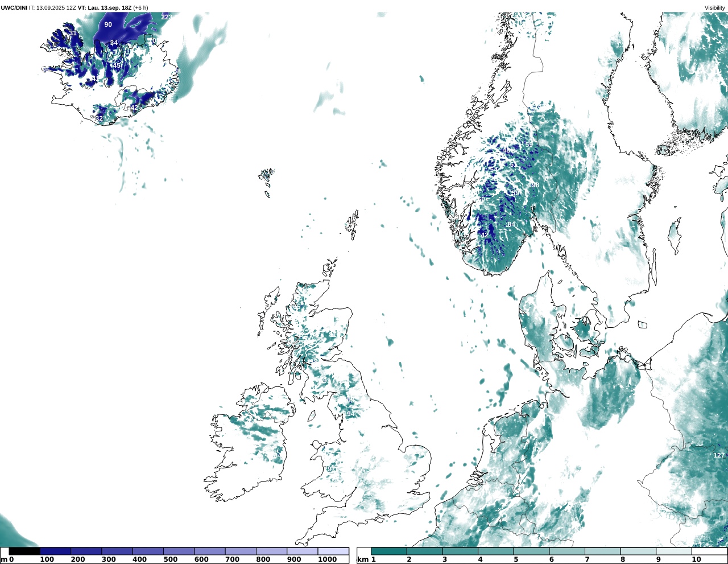The height and width of the screenshot is (564, 728).
Task: Click the '34' value label in Iceland
Action: [x=114, y=43]
